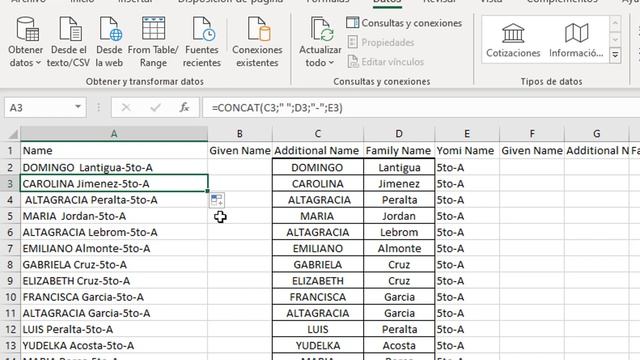Expand the Name Box dropdown arrow
The height and width of the screenshot is (360, 640).
coord(78,107)
